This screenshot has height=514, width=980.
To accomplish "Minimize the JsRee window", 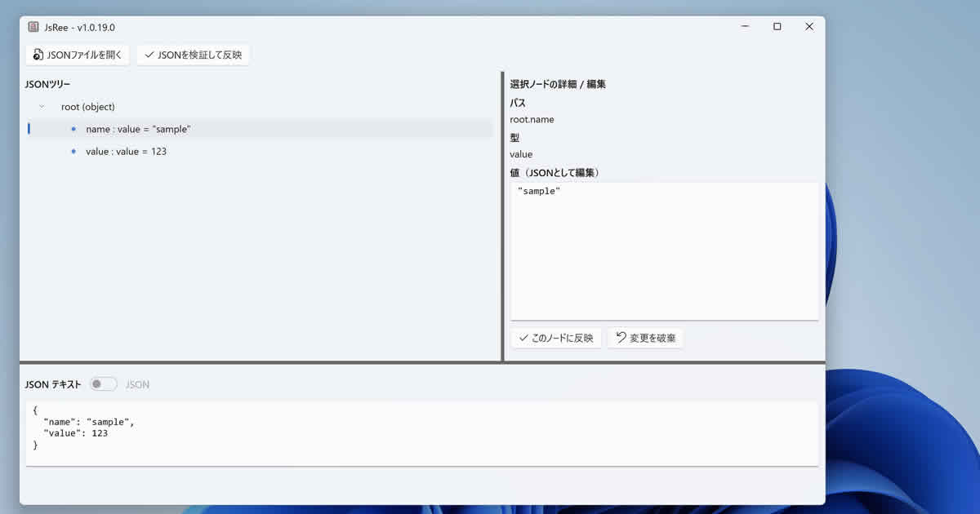I will click(x=744, y=26).
